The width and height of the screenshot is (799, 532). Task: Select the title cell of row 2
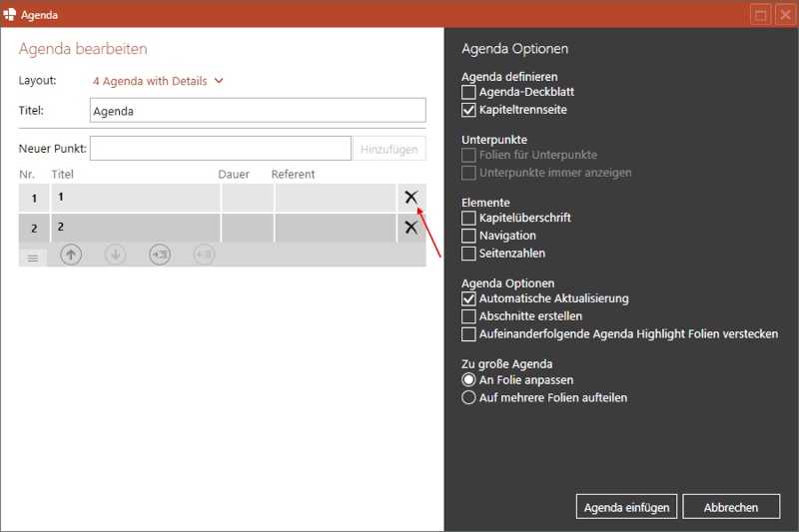point(135,228)
